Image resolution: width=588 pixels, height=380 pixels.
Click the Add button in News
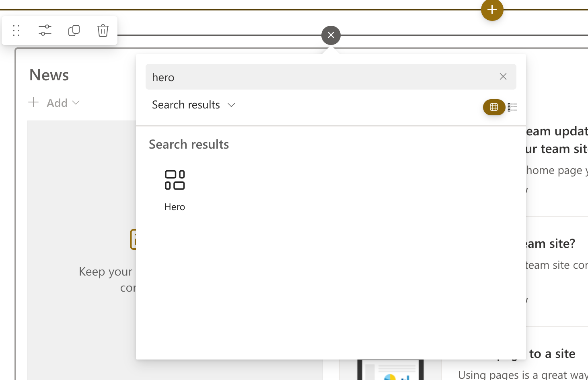(x=57, y=103)
